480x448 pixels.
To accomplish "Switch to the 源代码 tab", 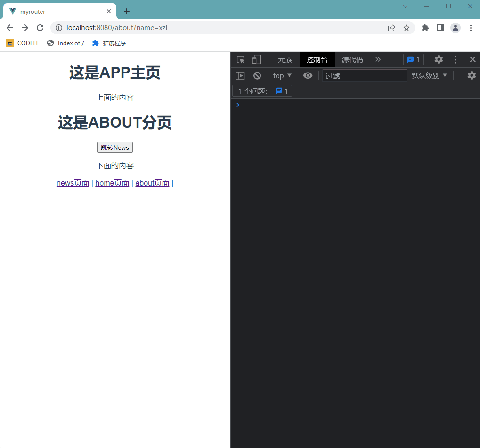I will tap(352, 60).
